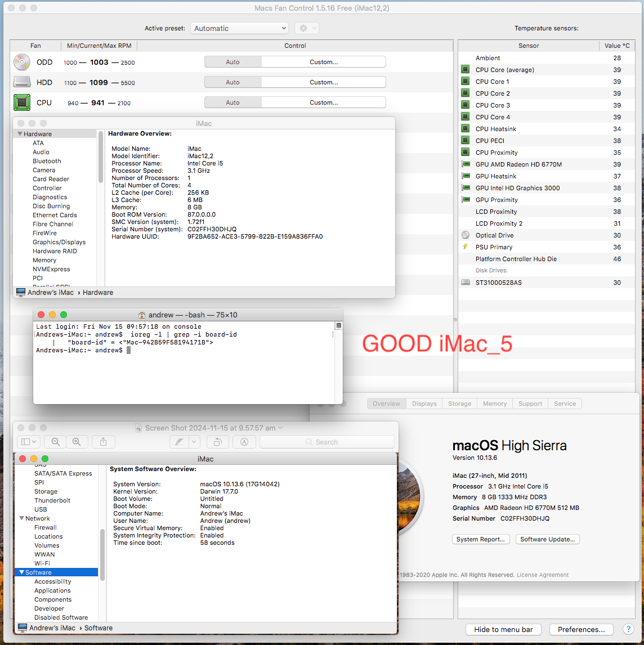Open Preferences in Macs Fan Control
This screenshot has height=645, width=644.
[581, 629]
